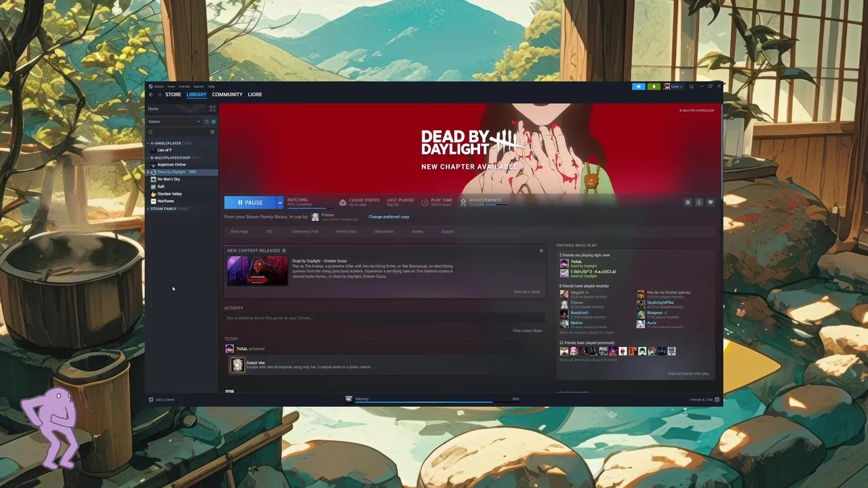Open 7oXaL's avatar in the activity feed
This screenshot has height=488, width=868.
[229, 348]
